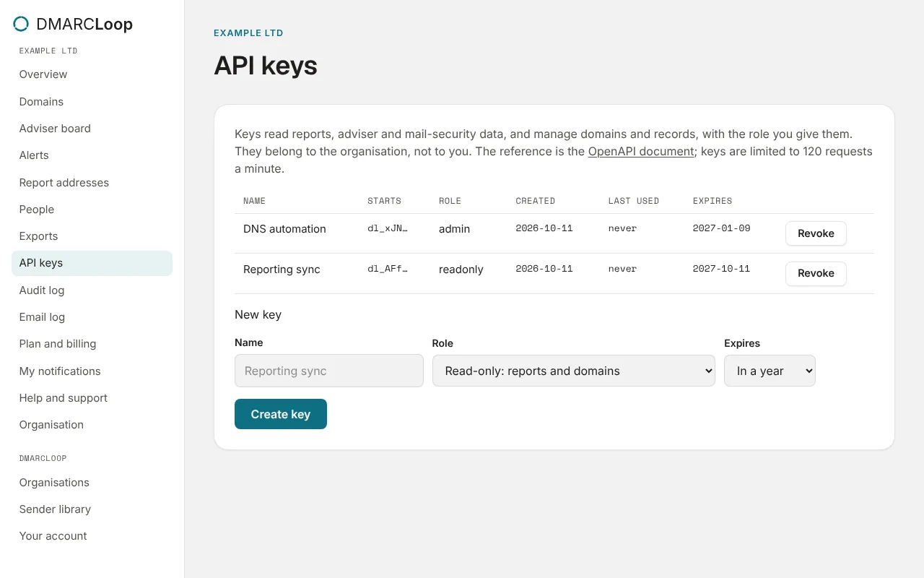Click the CREATED column header
The height and width of the screenshot is (578, 924).
click(x=535, y=201)
